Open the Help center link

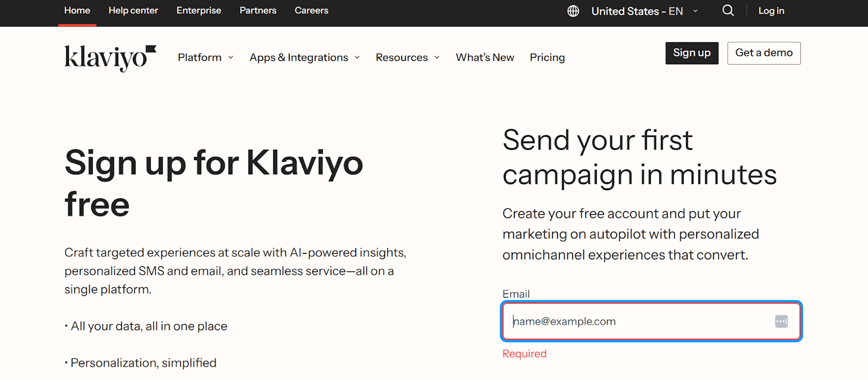[x=133, y=11]
